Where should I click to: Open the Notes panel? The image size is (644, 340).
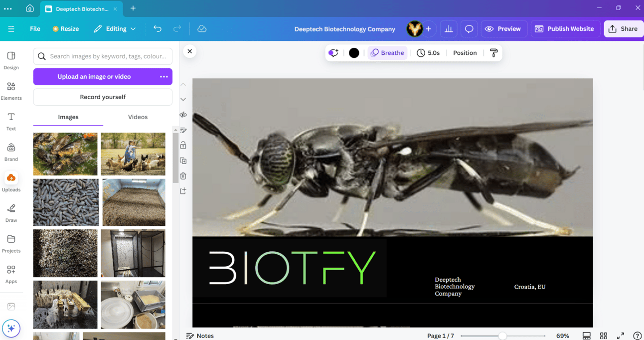coord(200,336)
